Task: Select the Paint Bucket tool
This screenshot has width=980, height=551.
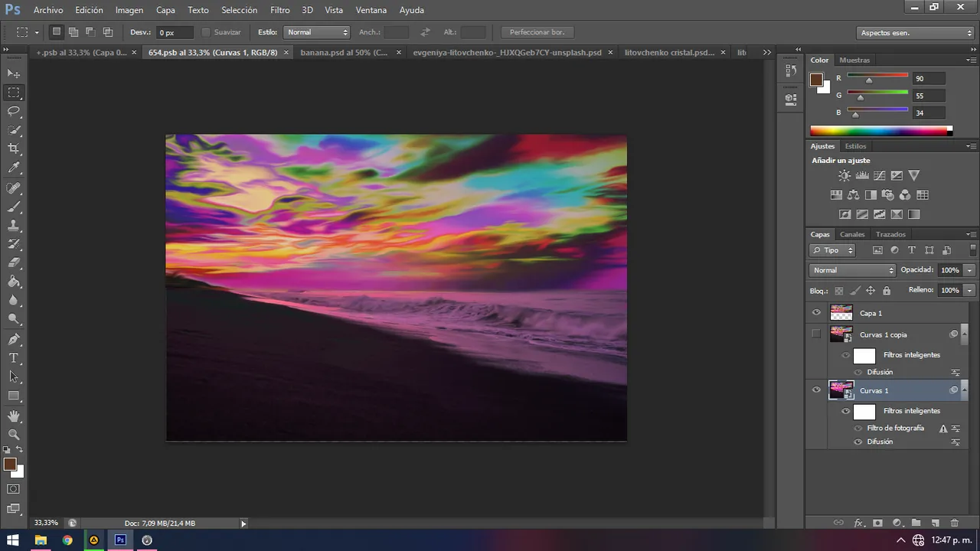Action: 14,282
